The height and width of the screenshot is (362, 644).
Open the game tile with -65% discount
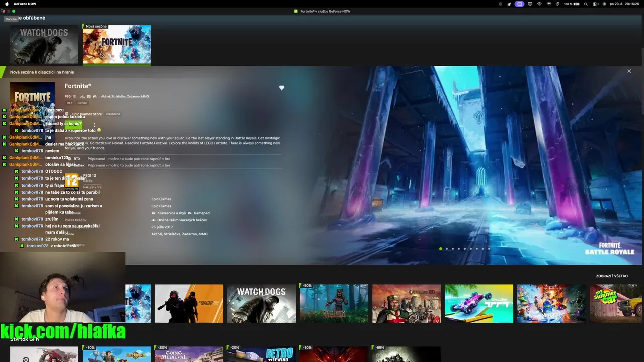407,354
